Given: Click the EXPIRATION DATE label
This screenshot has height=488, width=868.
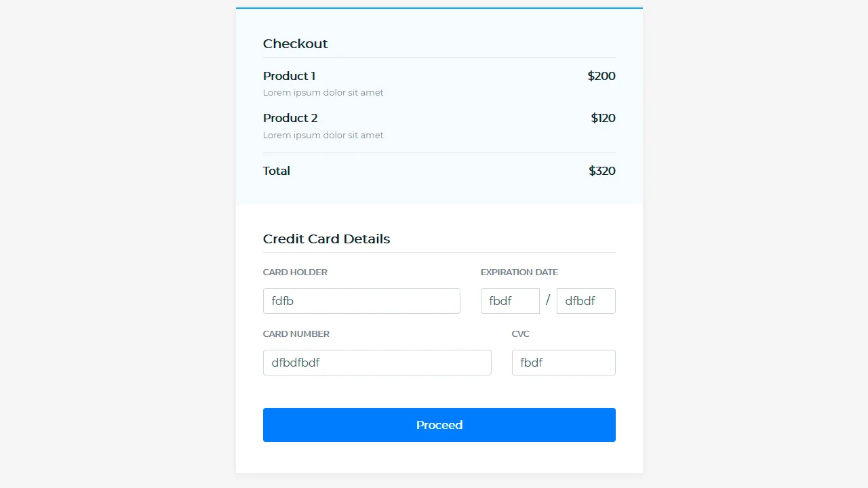Looking at the screenshot, I should point(519,272).
